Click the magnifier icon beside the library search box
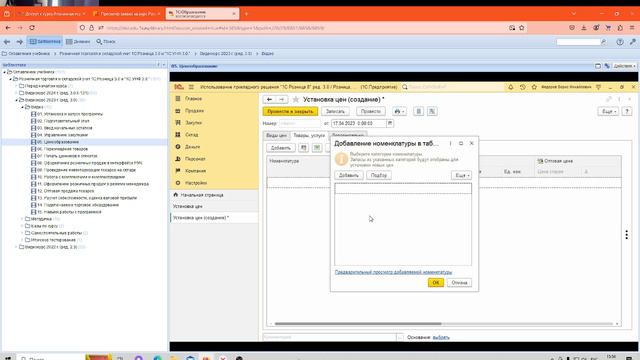The image size is (640, 360). tap(604, 42)
